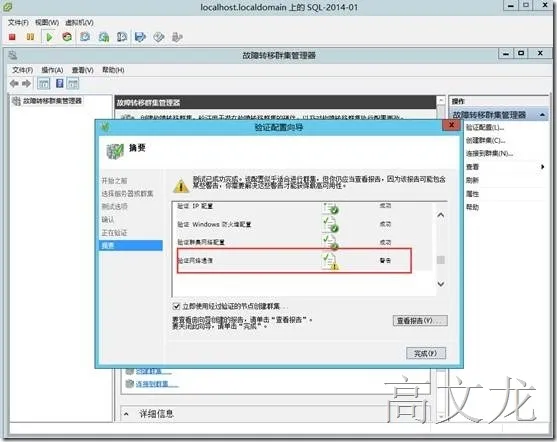Click the success icon in Windows 防火墙配置 row

(330, 224)
